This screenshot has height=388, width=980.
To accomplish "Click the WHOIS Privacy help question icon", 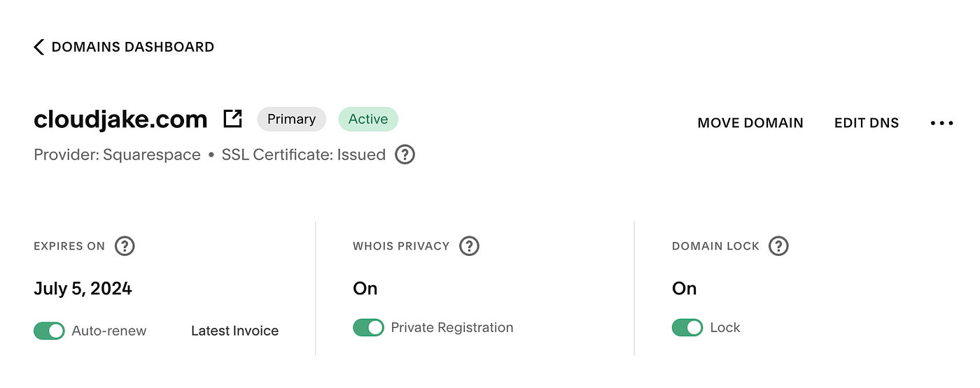I will [469, 246].
